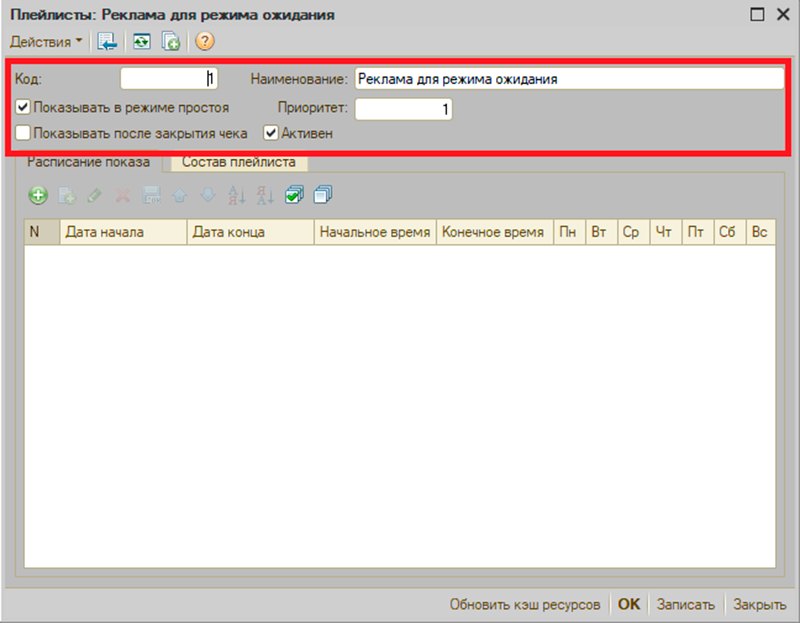
Task: Sort schedule ascending with А-Я icon
Action: pyautogui.click(x=237, y=195)
